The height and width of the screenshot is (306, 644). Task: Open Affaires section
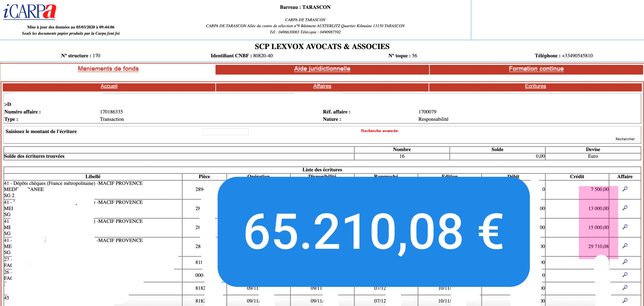(x=322, y=86)
